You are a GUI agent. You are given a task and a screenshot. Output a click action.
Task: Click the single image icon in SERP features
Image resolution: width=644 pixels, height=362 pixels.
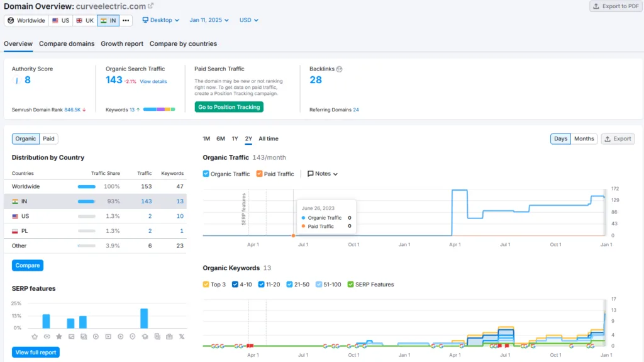pyautogui.click(x=72, y=336)
